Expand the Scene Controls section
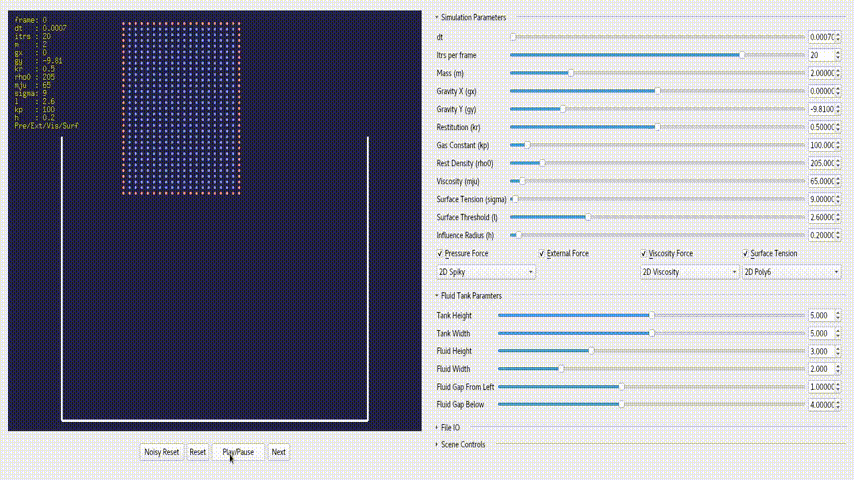This screenshot has height=480, width=854. pos(463,444)
